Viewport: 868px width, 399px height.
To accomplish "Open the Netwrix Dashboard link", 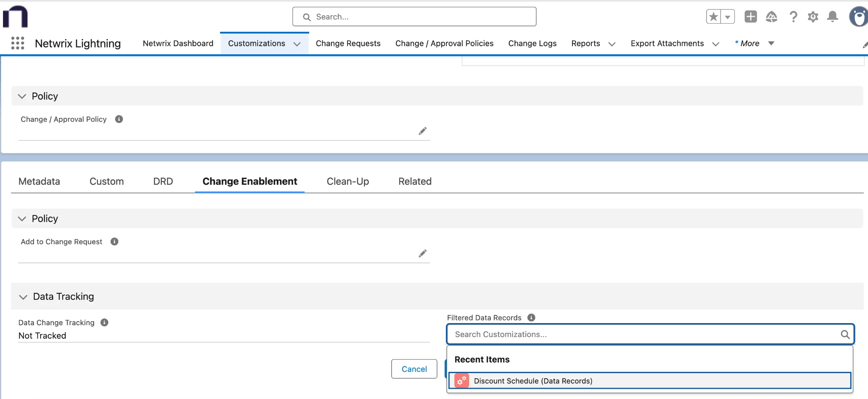I will click(x=178, y=43).
